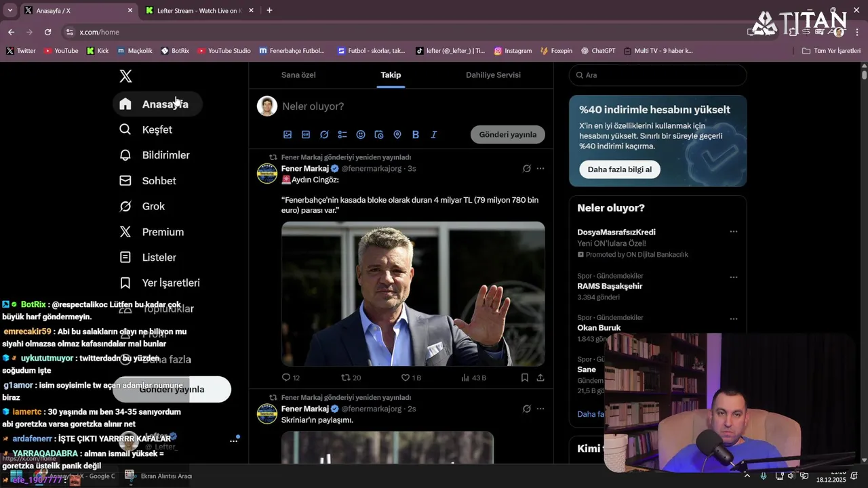Open Bildirimler notifications page
The width and height of the screenshot is (868, 488).
tap(155, 155)
